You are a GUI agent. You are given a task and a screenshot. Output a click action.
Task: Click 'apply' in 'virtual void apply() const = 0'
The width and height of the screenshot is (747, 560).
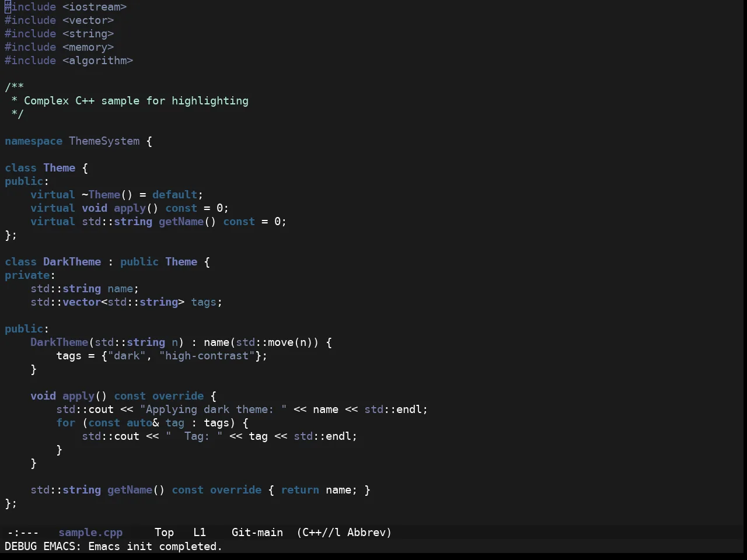tap(130, 208)
